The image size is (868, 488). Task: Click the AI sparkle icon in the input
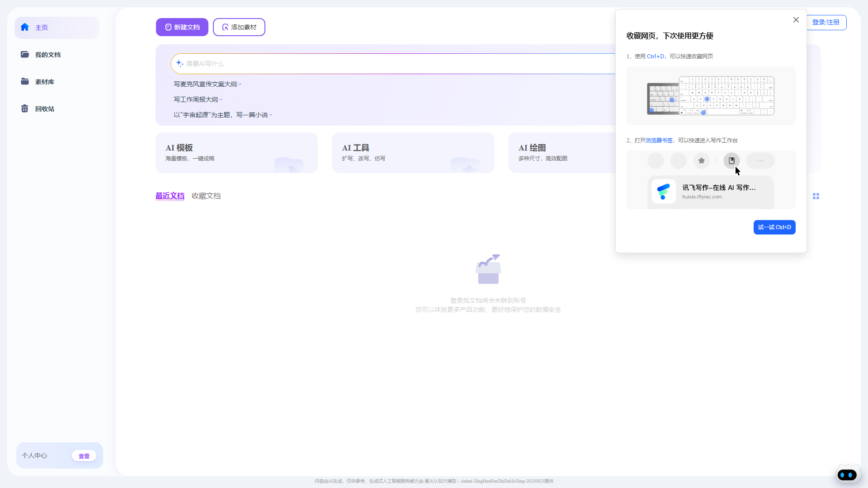tap(179, 63)
